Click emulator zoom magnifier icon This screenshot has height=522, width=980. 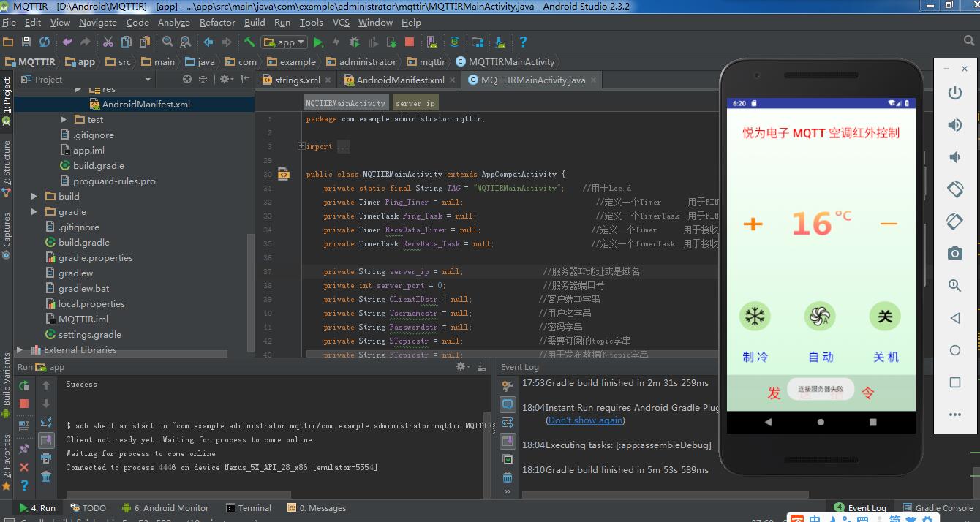click(955, 286)
